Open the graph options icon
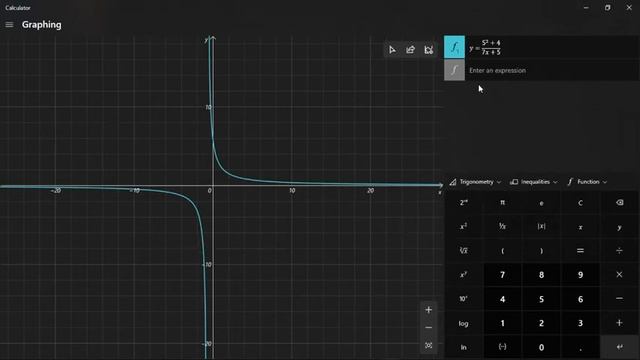This screenshot has width=640, height=360. pyautogui.click(x=428, y=50)
